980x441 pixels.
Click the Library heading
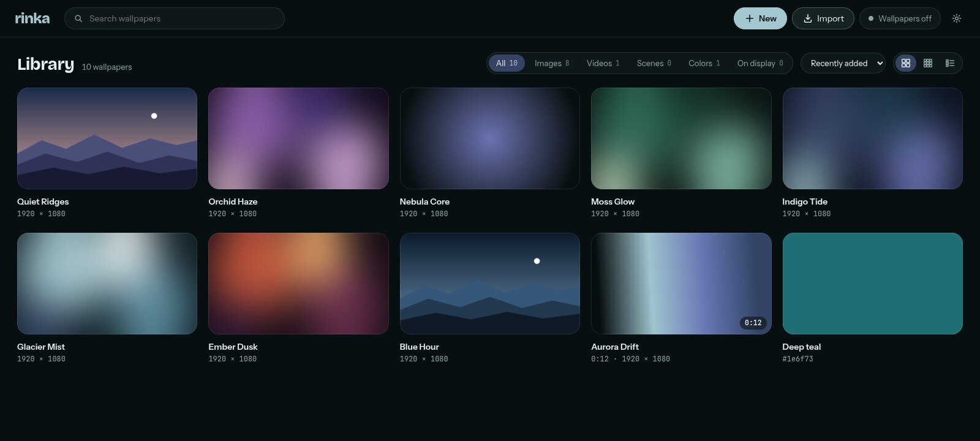click(45, 64)
